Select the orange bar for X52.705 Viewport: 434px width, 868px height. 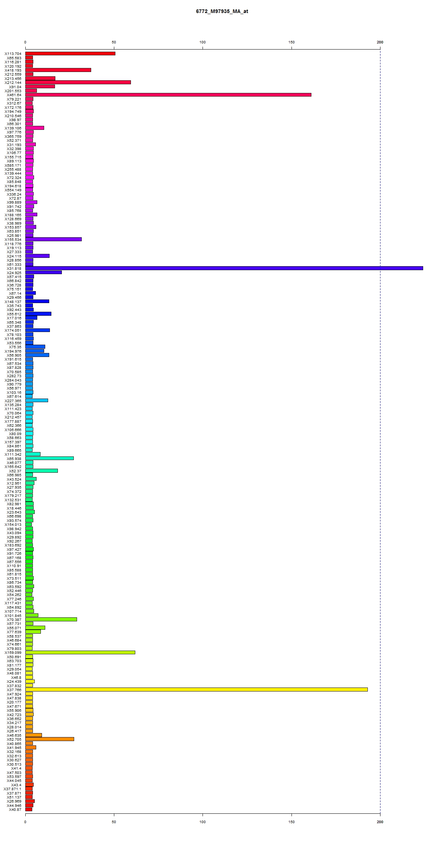(x=50, y=739)
